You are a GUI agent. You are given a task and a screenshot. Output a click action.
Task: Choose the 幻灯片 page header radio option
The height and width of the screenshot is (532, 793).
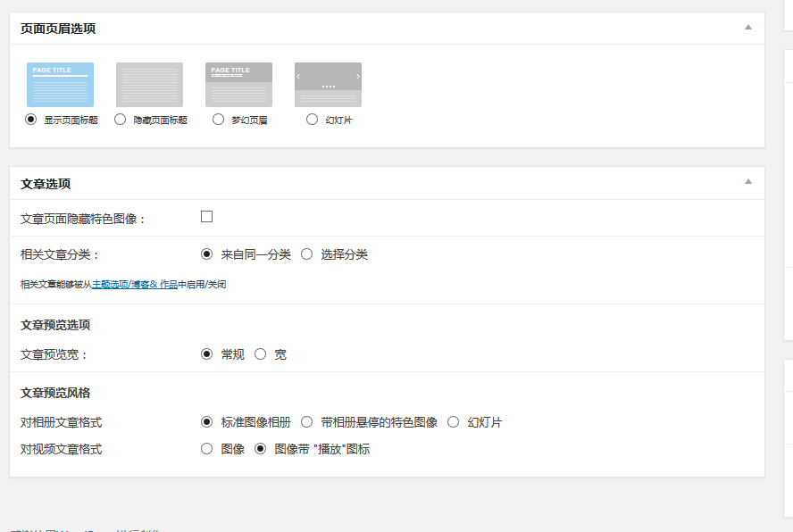pos(312,120)
